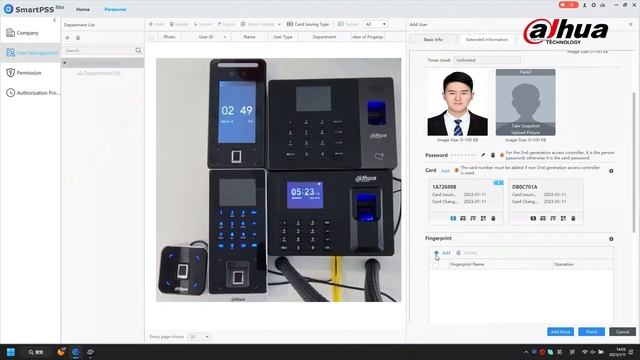The height and width of the screenshot is (360, 640).
Task: Toggle the select-all users checkbox
Action: (x=151, y=38)
